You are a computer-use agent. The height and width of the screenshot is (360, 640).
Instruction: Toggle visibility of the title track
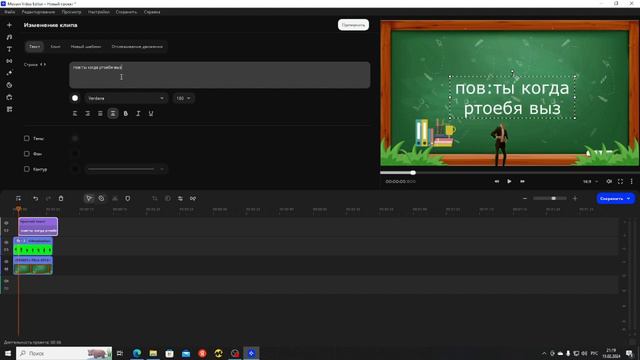pyautogui.click(x=6, y=223)
